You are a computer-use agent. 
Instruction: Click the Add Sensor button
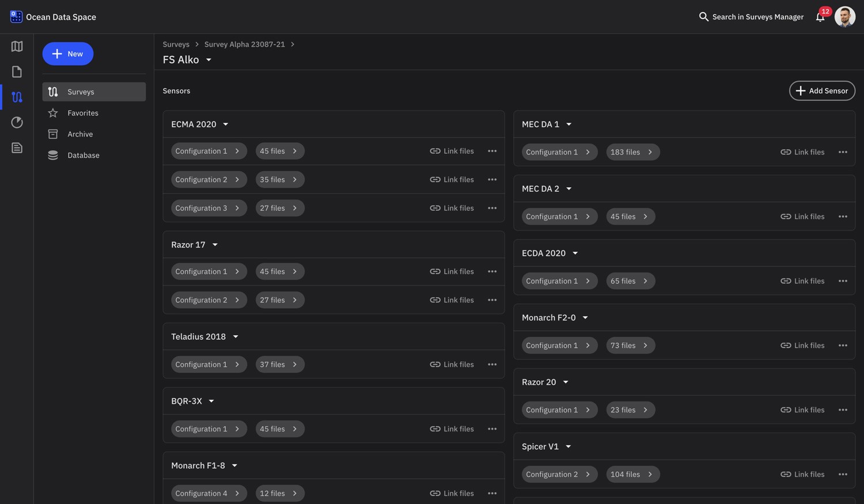click(x=822, y=90)
